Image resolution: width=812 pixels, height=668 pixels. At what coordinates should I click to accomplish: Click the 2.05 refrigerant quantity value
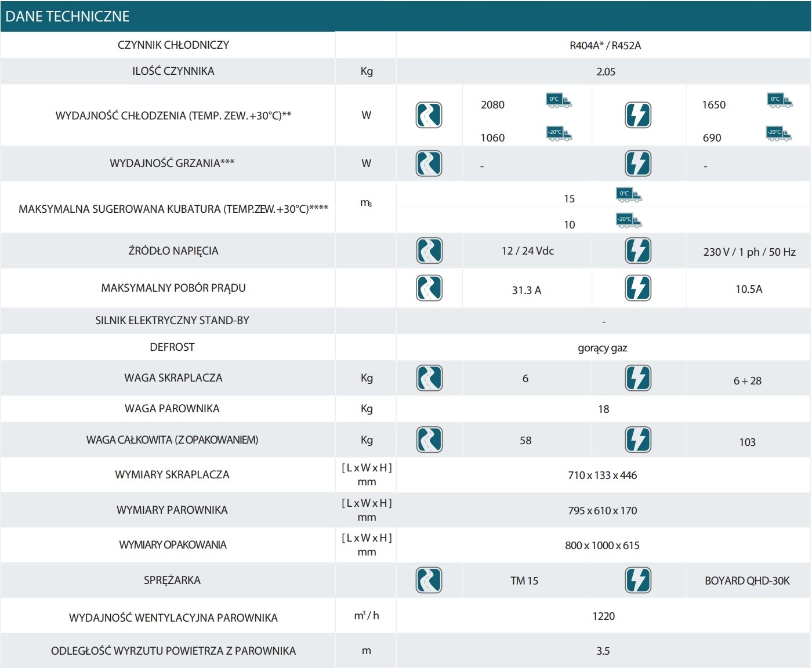(606, 72)
